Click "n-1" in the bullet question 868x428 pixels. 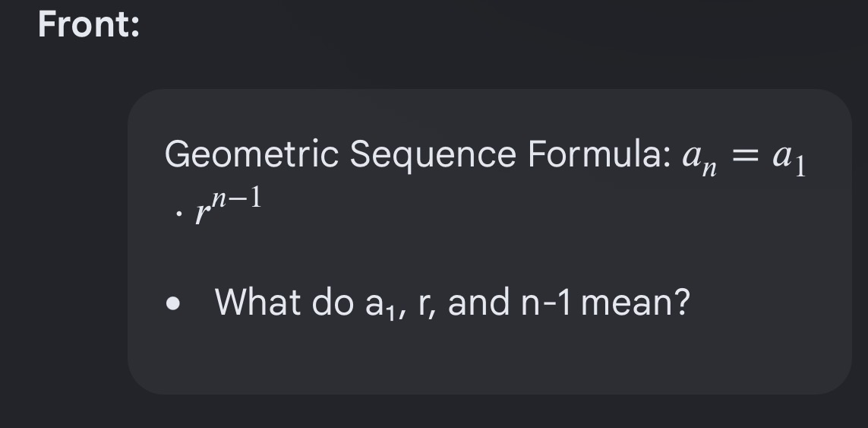tap(546, 303)
